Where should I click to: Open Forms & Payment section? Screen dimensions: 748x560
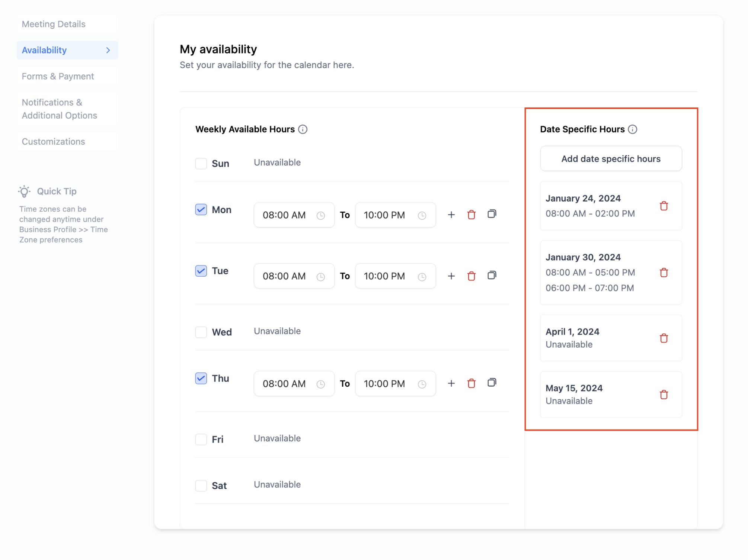click(x=58, y=76)
